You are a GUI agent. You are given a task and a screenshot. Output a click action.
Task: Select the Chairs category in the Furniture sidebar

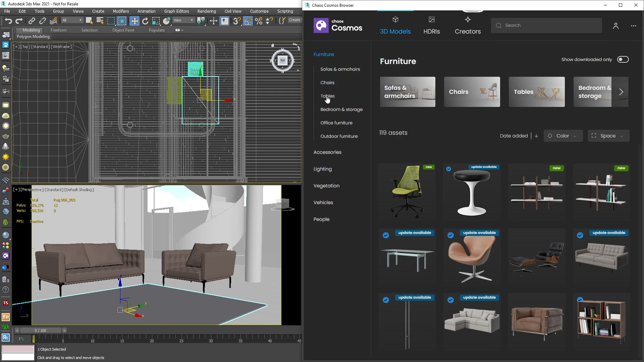[x=327, y=82]
